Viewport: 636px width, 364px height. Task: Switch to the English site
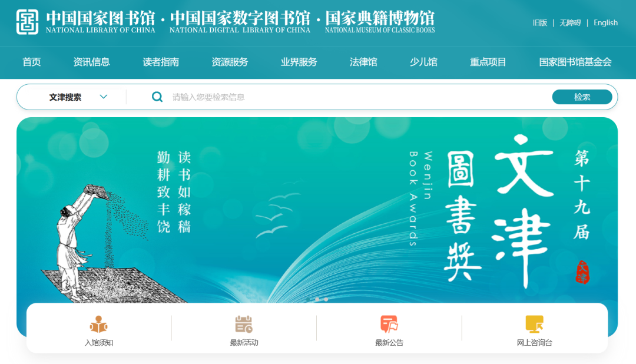pos(605,23)
